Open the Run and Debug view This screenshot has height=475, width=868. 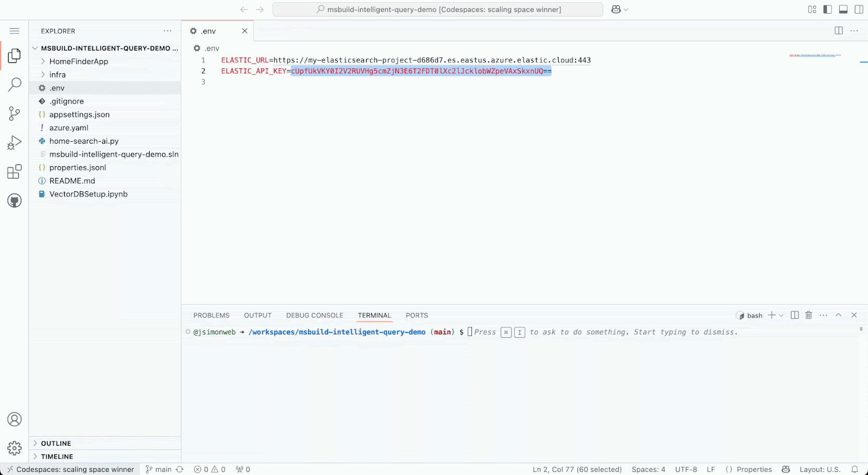[15, 143]
